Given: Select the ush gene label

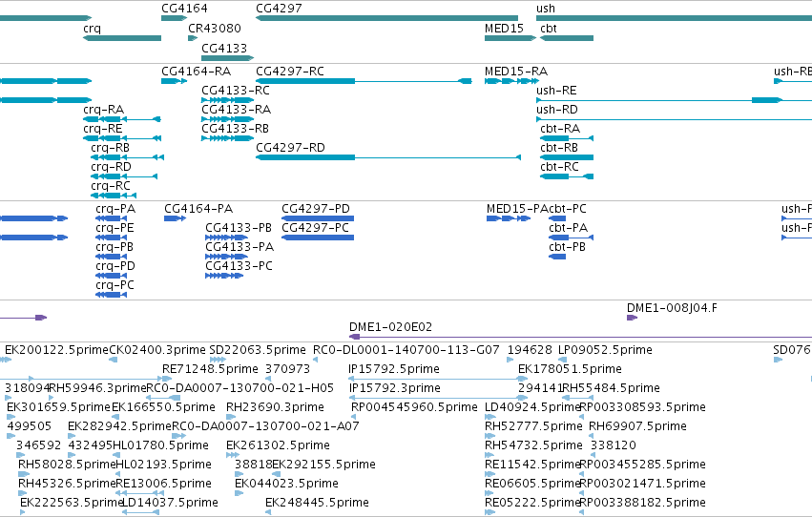Looking at the screenshot, I should click(x=545, y=9).
